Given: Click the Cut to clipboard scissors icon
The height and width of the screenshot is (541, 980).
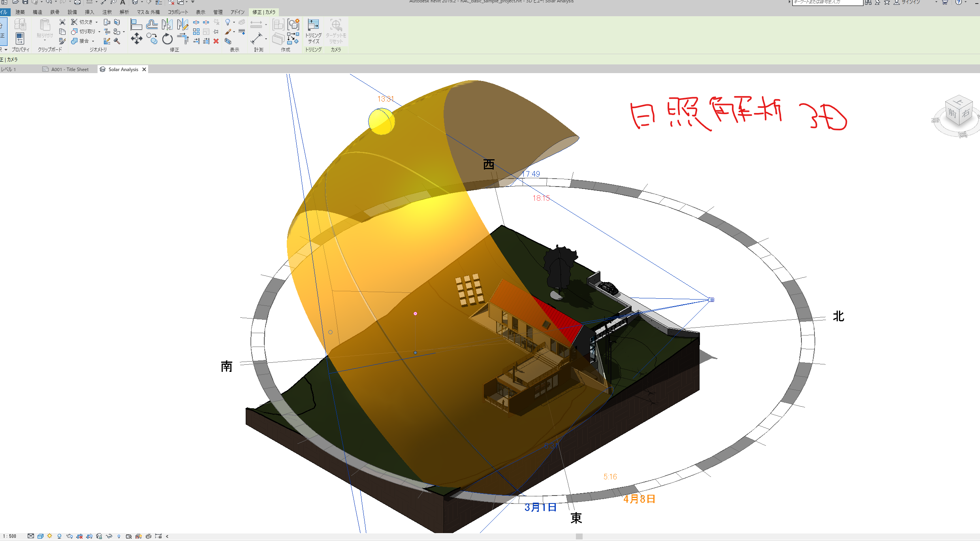Looking at the screenshot, I should click(x=62, y=22).
